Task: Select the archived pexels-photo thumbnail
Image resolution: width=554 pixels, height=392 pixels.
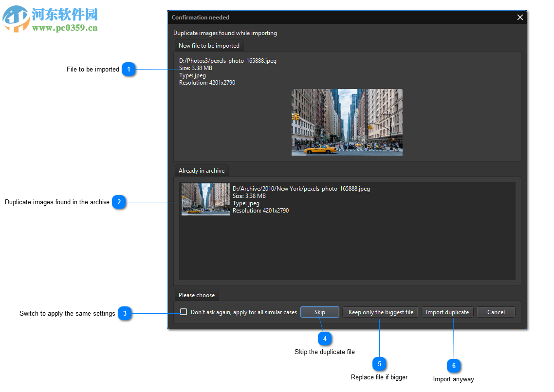Action: (x=205, y=199)
